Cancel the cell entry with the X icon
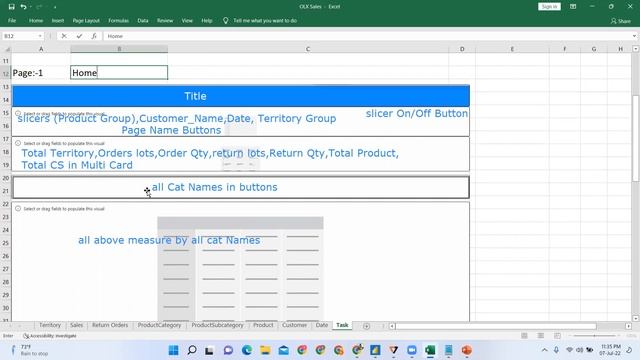Image resolution: width=640 pixels, height=360 pixels. pos(64,36)
